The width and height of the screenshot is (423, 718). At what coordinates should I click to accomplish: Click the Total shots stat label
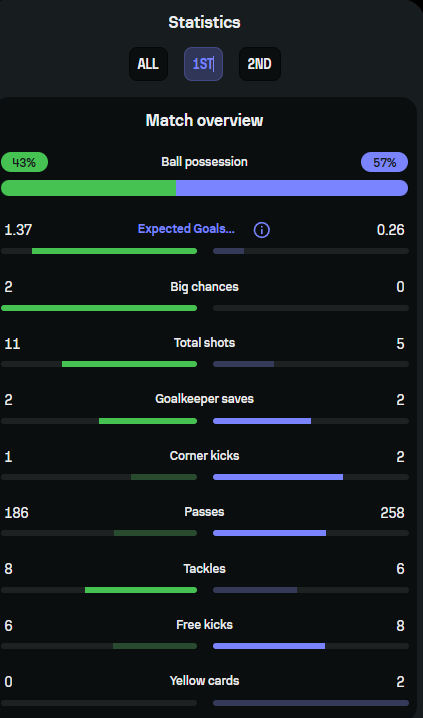204,343
